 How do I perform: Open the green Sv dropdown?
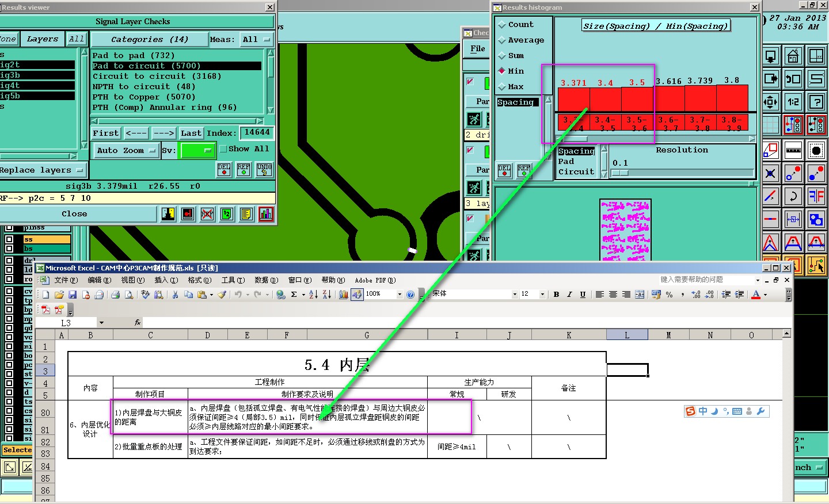198,150
